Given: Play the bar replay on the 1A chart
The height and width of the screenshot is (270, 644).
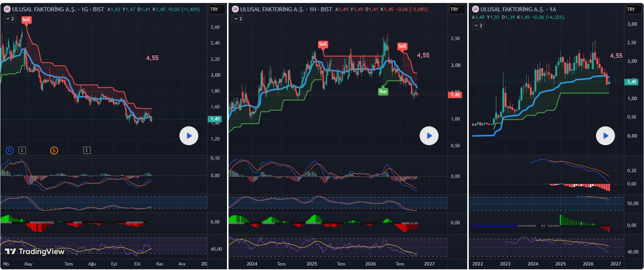Looking at the screenshot, I should 605,136.
